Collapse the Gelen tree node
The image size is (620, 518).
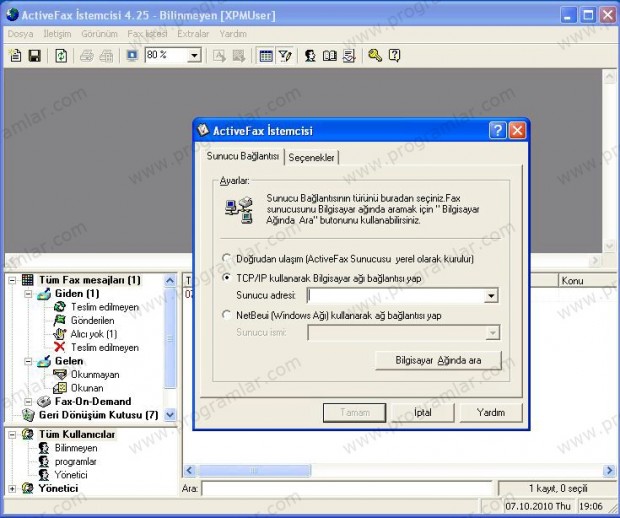click(x=28, y=361)
